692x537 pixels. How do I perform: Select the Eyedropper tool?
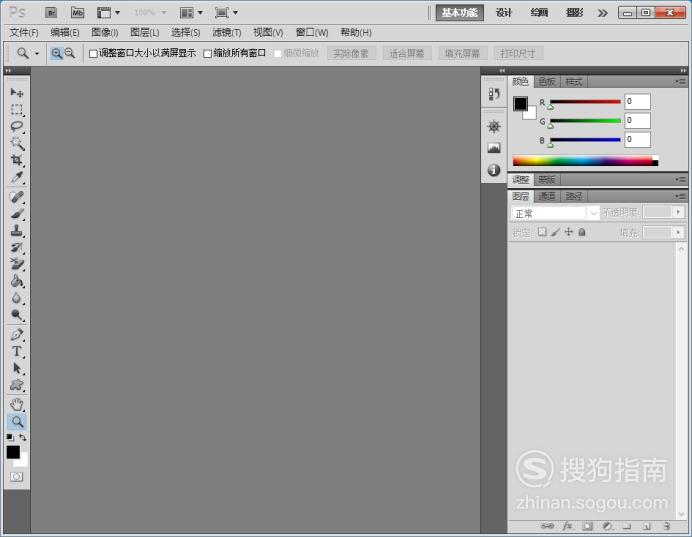click(17, 177)
